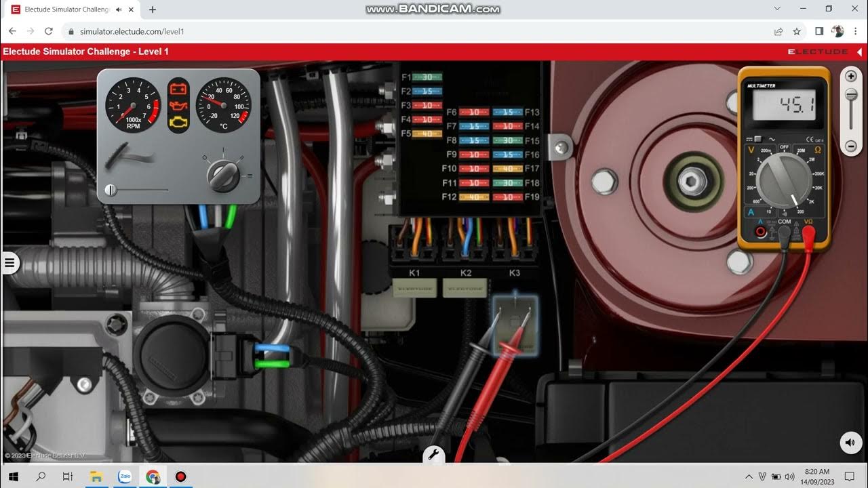Select fuse F16 rated 15
The height and width of the screenshot is (488, 868).
click(x=507, y=155)
